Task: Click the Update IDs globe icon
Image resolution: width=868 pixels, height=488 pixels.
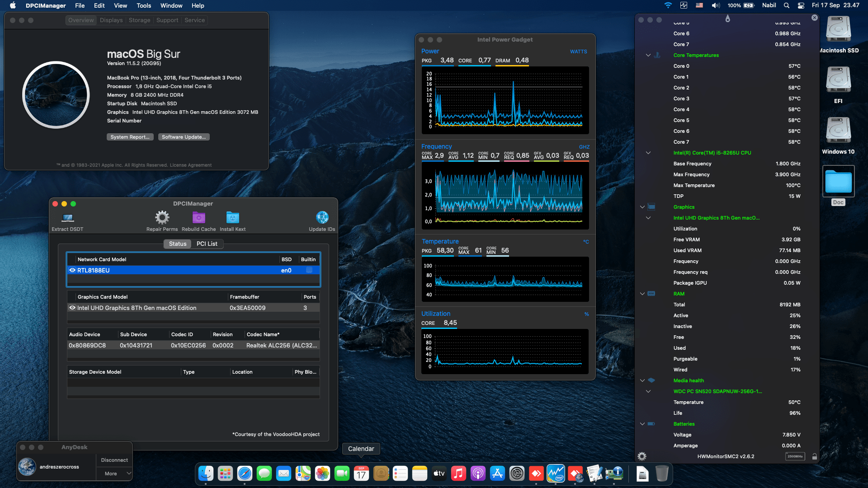Action: click(322, 218)
